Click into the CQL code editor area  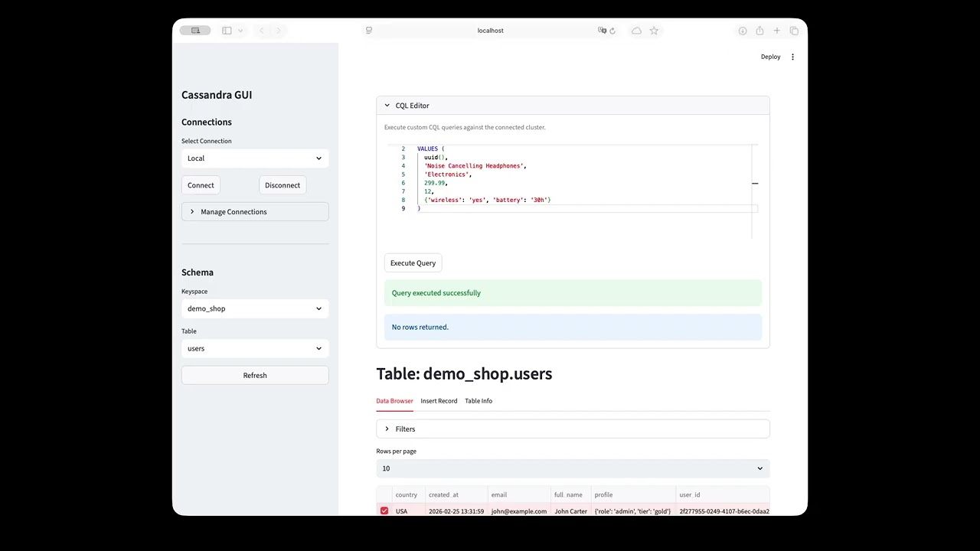pos(571,191)
